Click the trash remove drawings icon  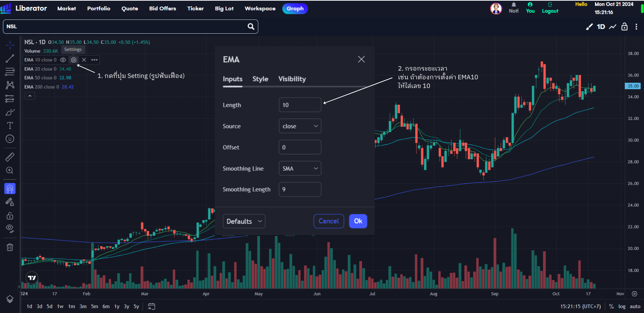click(x=10, y=247)
